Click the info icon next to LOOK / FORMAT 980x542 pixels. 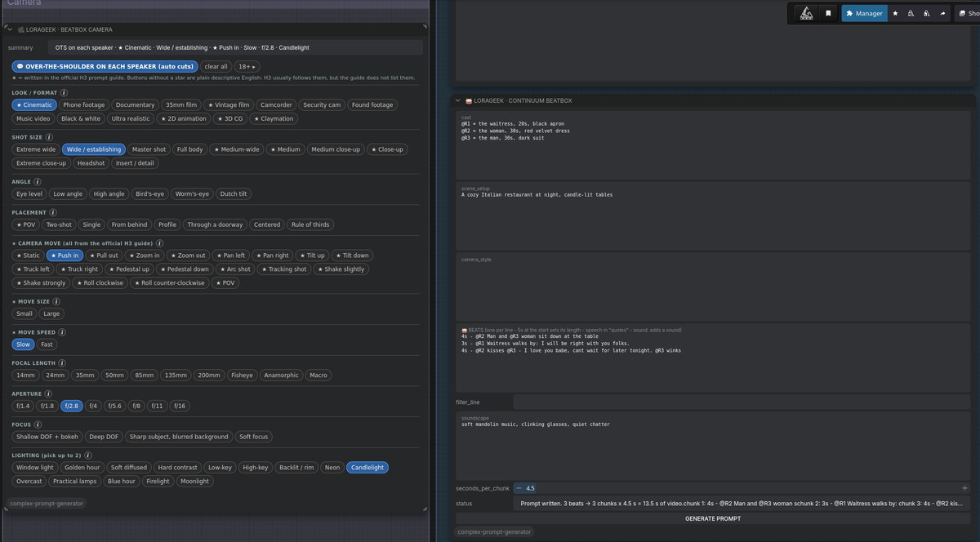coord(64,93)
